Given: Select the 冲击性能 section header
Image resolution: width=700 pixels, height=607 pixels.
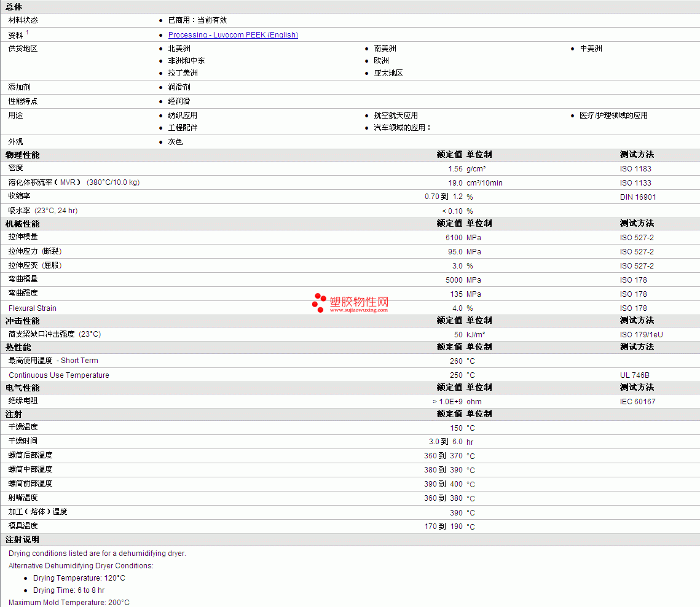Looking at the screenshot, I should [22, 321].
